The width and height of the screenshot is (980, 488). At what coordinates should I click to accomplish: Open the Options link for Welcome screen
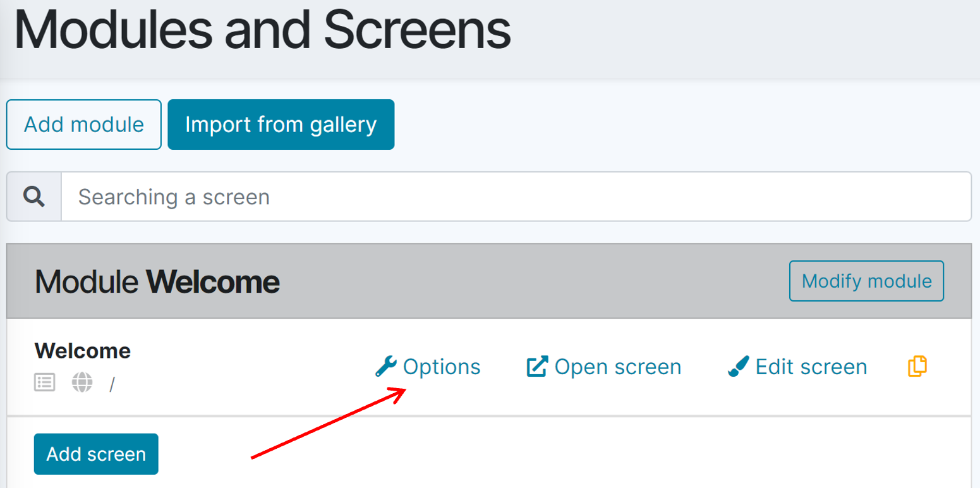pyautogui.click(x=442, y=367)
